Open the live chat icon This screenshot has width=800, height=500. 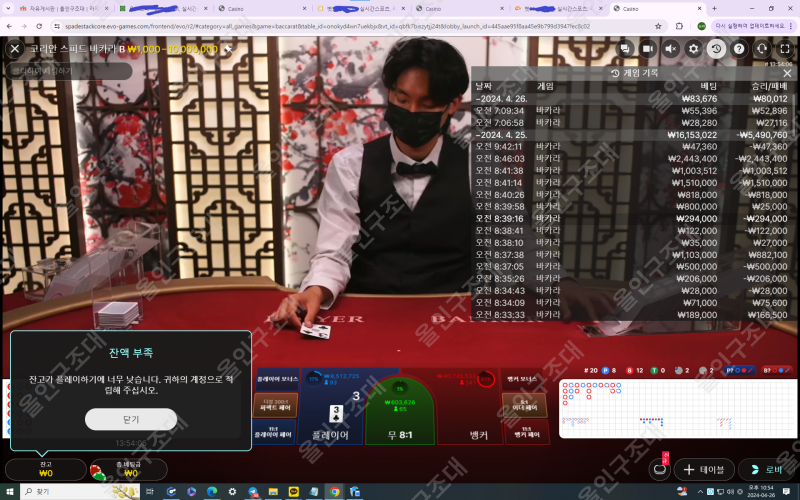[624, 48]
